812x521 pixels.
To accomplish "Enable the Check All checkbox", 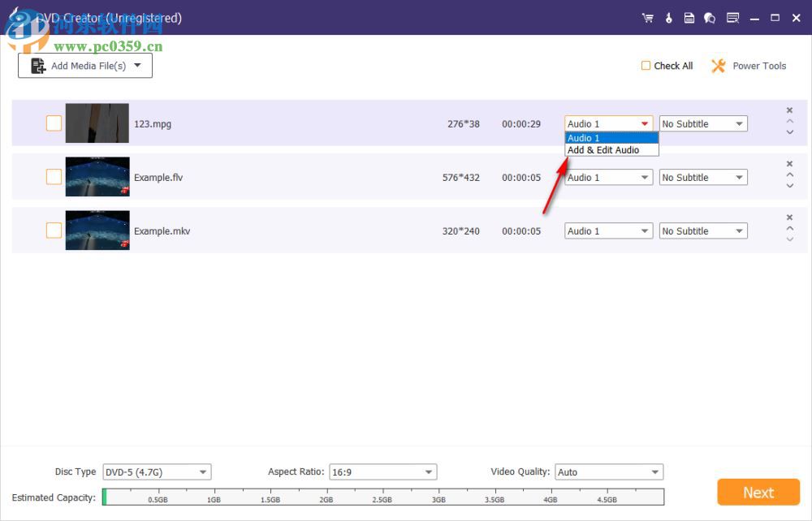I will [x=646, y=66].
